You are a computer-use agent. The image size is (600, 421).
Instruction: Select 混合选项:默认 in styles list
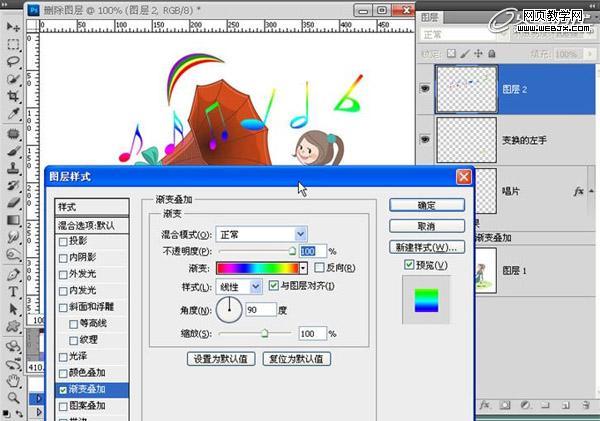click(x=93, y=225)
